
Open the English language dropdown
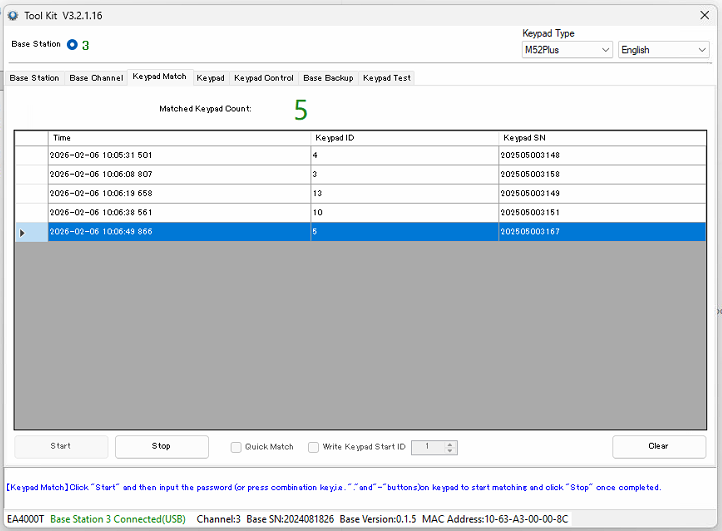[663, 50]
